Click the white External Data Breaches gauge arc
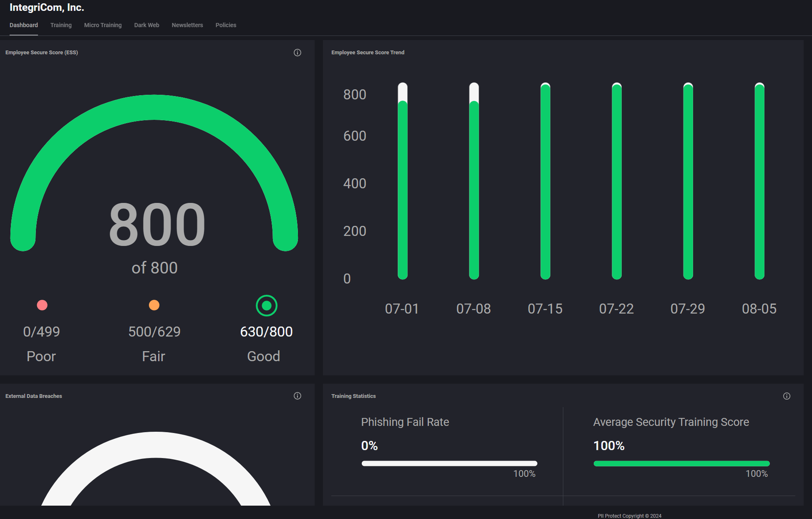The image size is (812, 519). tap(155, 445)
